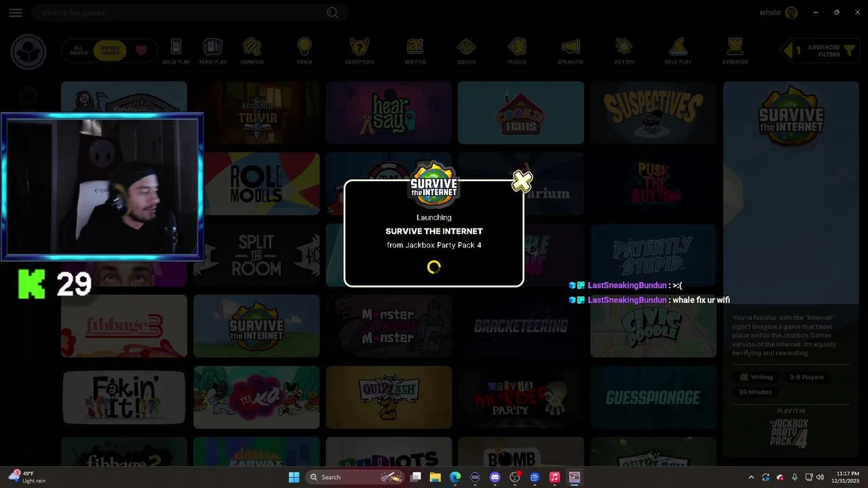Screen dimensions: 868x488
Task: Open the volume speaker tray icon
Action: 820,477
